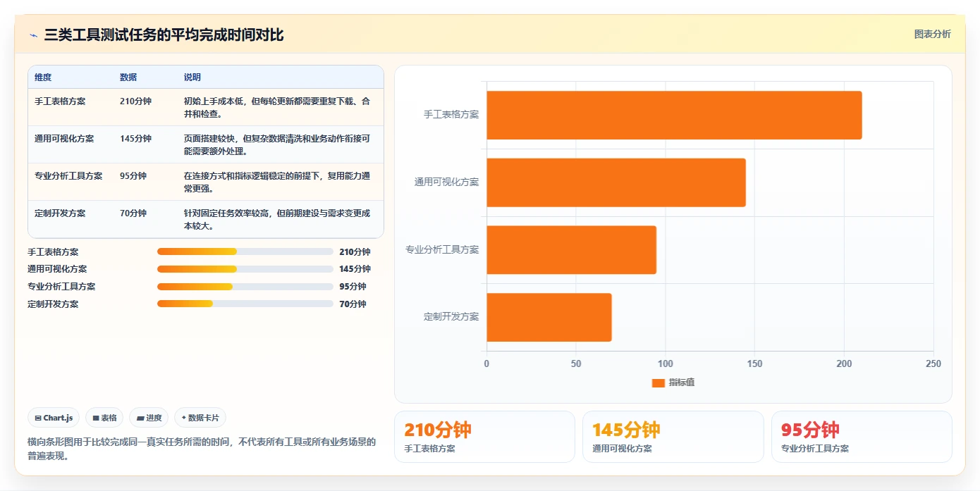Click the 专业分析工具方案 bar in the chart

571,249
